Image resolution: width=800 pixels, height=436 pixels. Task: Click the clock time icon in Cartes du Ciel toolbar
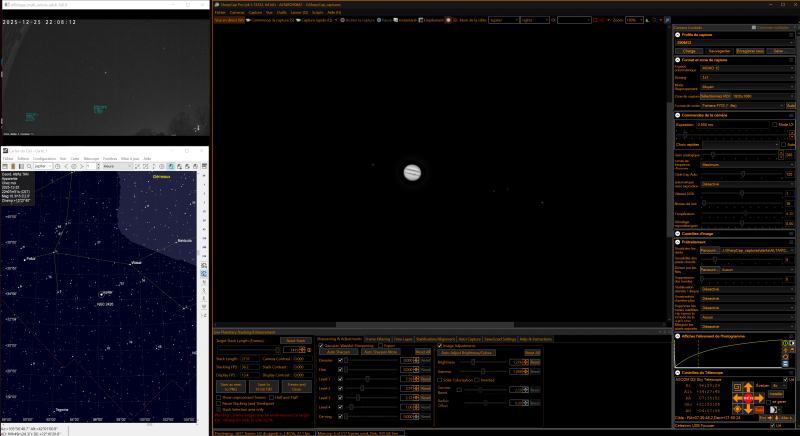pyautogui.click(x=57, y=166)
